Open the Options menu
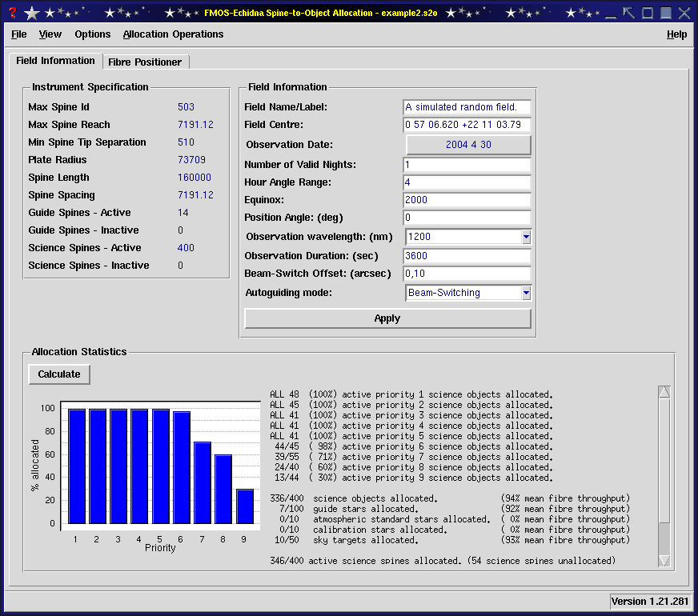The width and height of the screenshot is (698, 616). click(93, 34)
